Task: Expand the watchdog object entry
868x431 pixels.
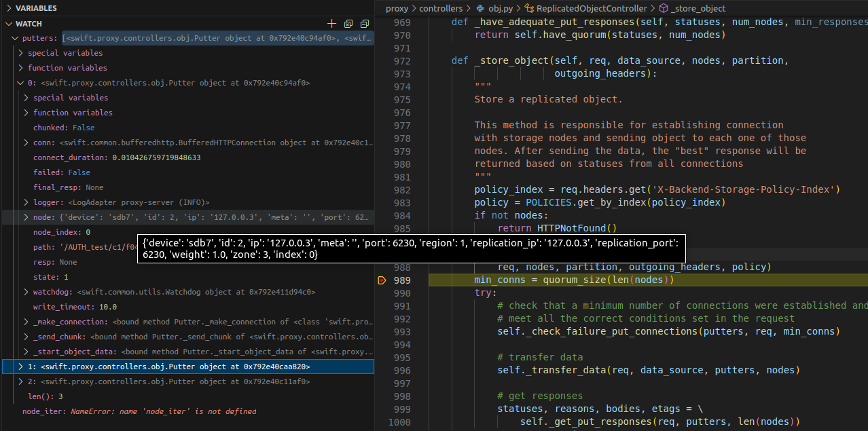Action: pyautogui.click(x=26, y=292)
